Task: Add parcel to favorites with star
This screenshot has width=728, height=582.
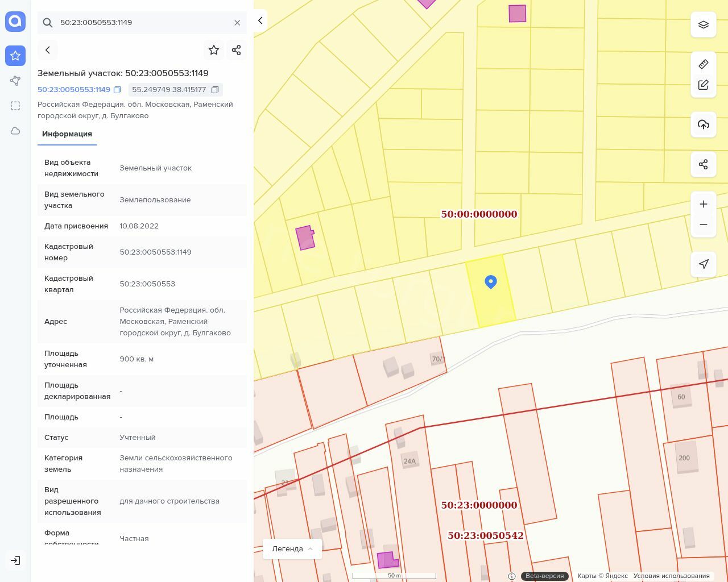Action: pyautogui.click(x=214, y=50)
